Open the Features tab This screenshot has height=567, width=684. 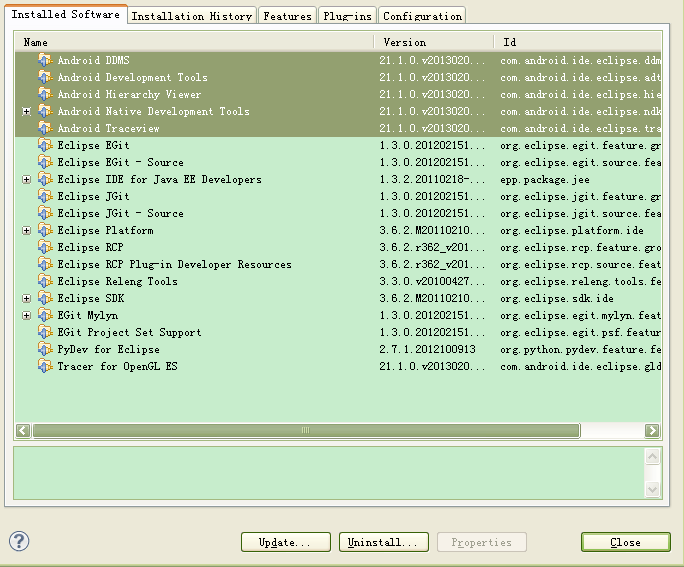click(x=287, y=16)
